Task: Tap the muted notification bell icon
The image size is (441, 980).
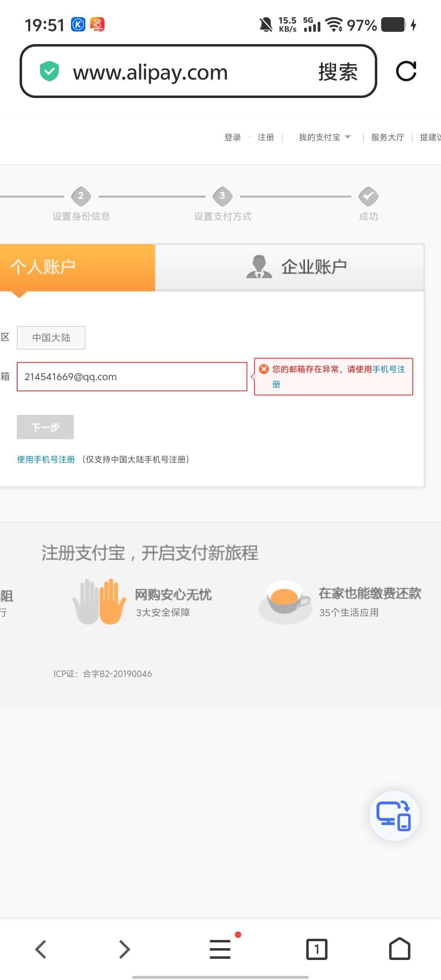Action: (266, 25)
